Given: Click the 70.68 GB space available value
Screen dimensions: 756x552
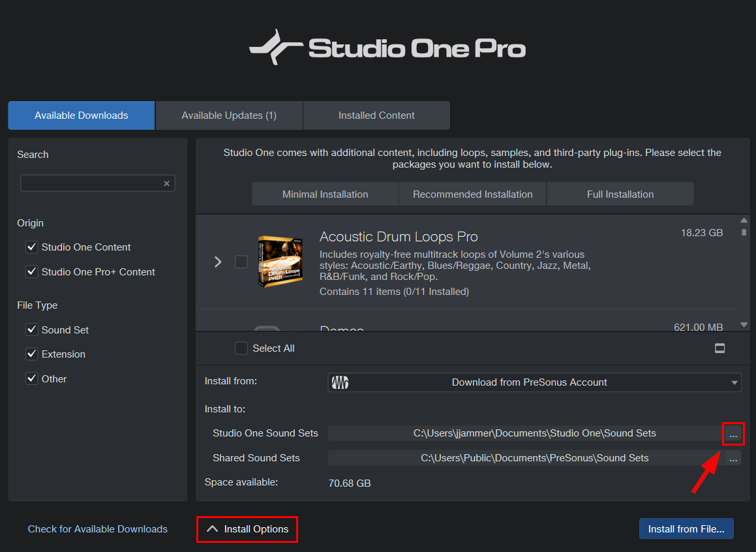Looking at the screenshot, I should coord(350,483).
